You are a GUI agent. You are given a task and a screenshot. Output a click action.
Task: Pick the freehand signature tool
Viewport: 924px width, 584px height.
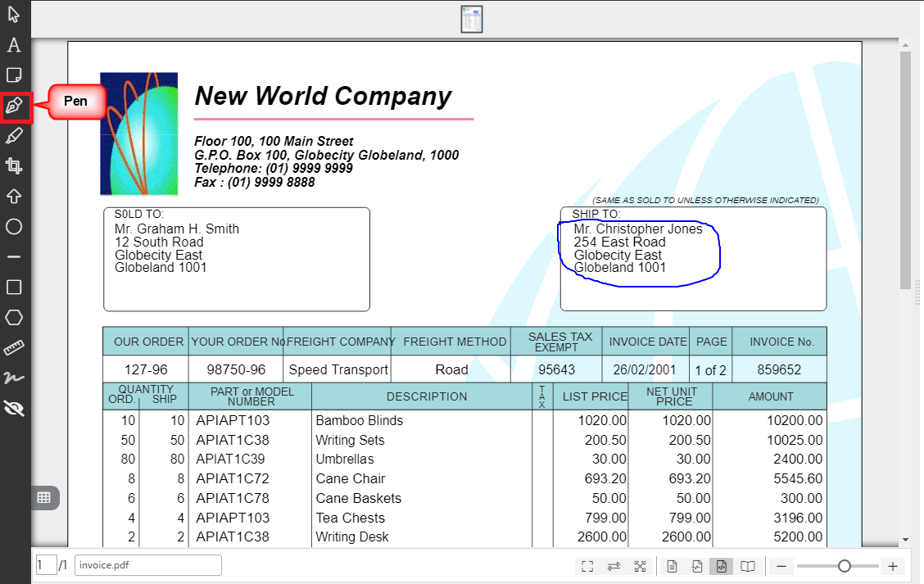[14, 378]
